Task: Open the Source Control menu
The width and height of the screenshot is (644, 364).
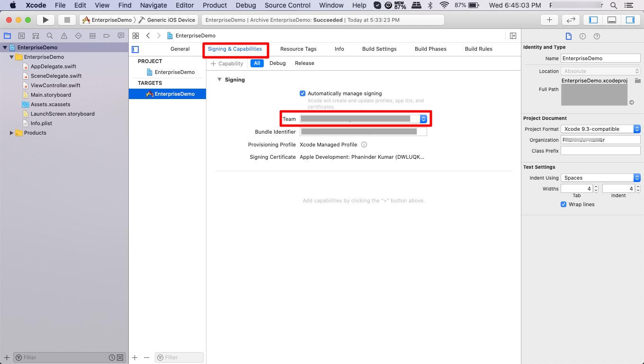Action: [x=287, y=5]
